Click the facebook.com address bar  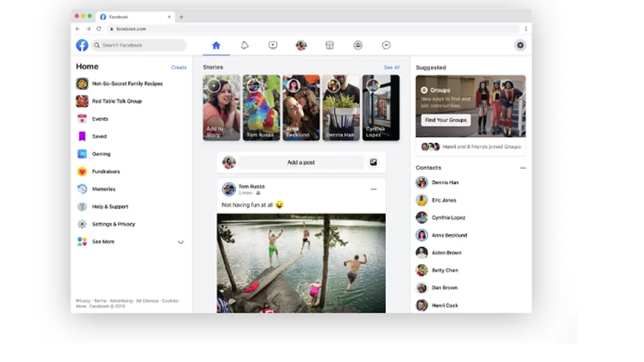click(x=313, y=29)
